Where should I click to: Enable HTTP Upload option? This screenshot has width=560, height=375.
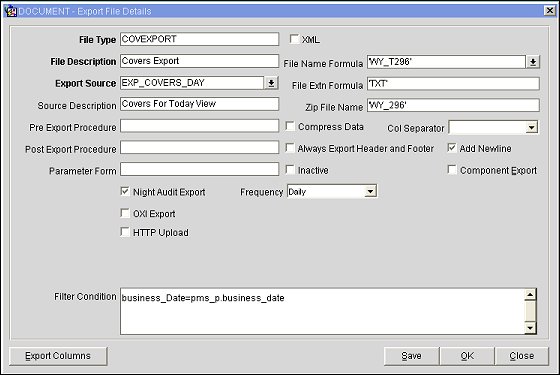(125, 232)
